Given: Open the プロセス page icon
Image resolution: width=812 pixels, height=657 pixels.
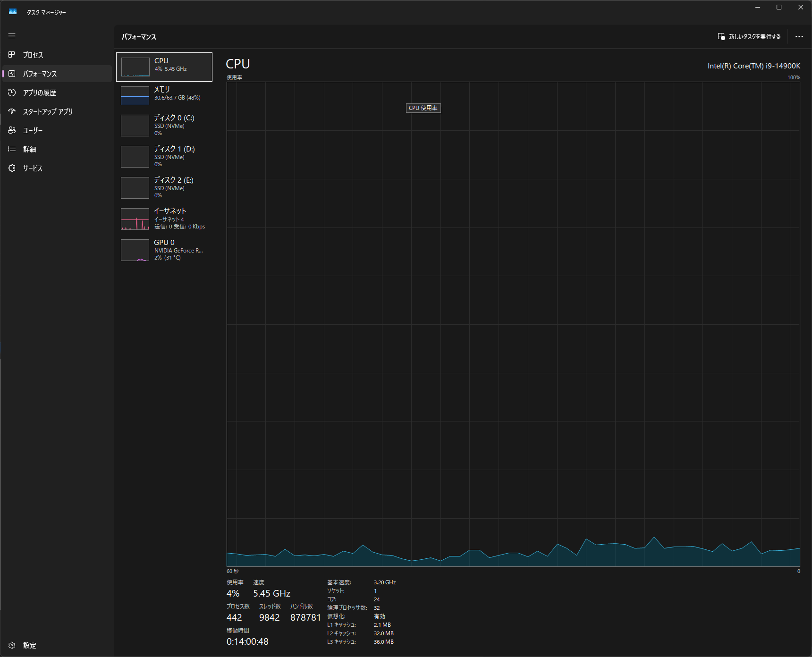Looking at the screenshot, I should click(12, 55).
